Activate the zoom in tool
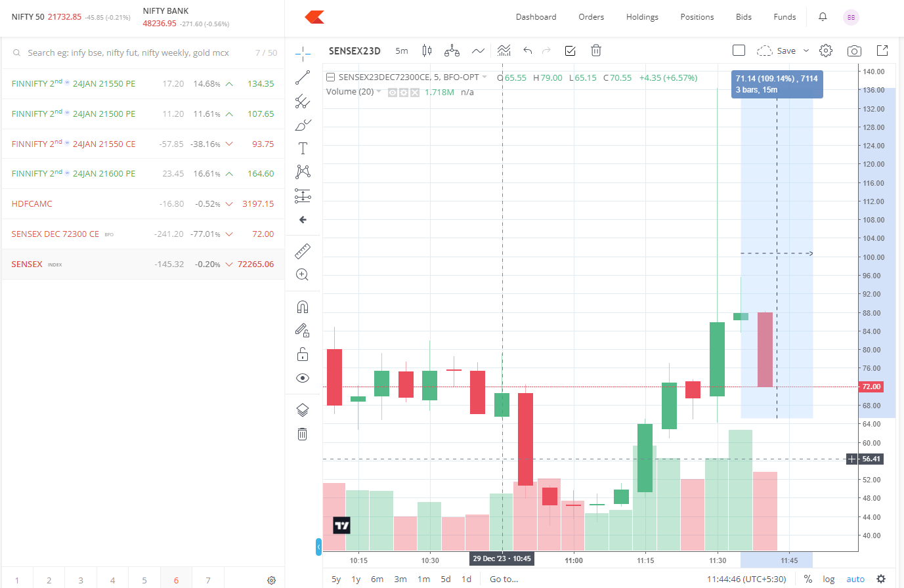This screenshot has width=904, height=588. coord(303,274)
